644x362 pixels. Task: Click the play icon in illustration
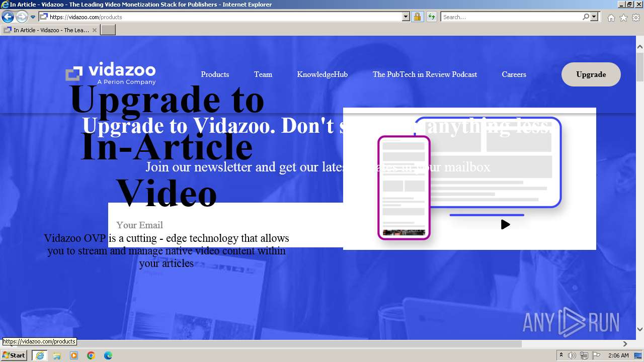click(x=506, y=225)
